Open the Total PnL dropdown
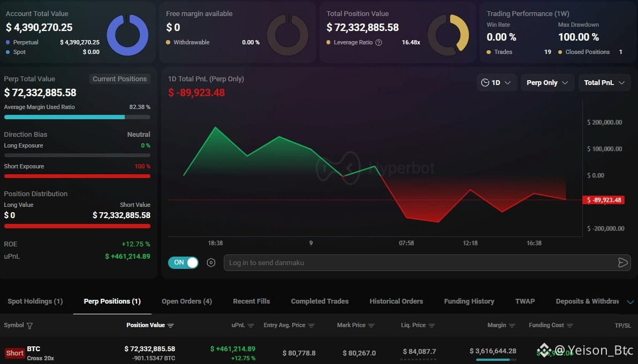The image size is (638, 364). point(604,82)
